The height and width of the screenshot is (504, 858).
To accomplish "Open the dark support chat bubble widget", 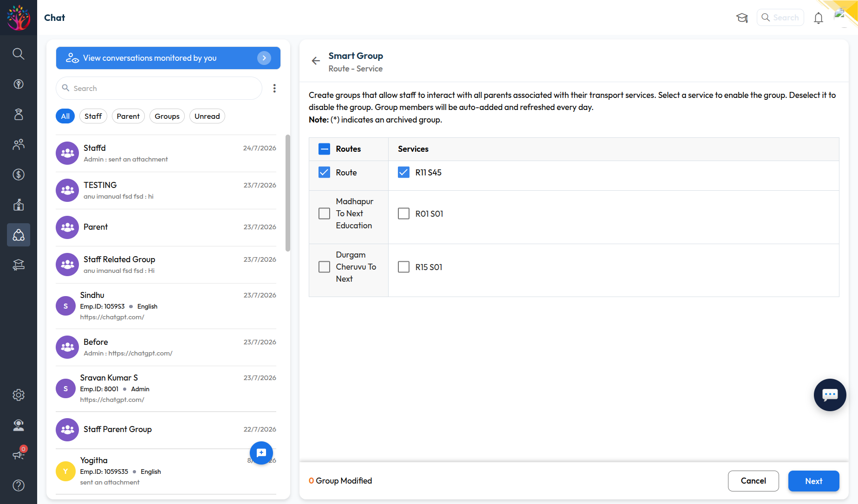I will pos(830,395).
